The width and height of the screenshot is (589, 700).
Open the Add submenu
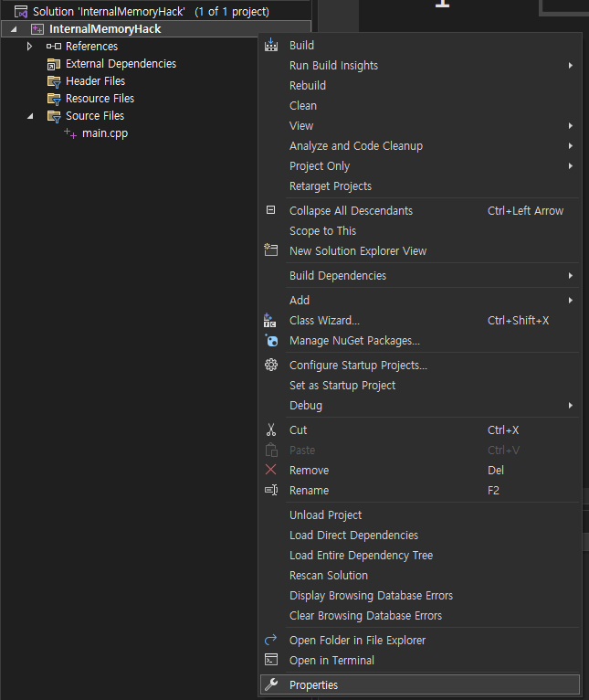point(300,301)
